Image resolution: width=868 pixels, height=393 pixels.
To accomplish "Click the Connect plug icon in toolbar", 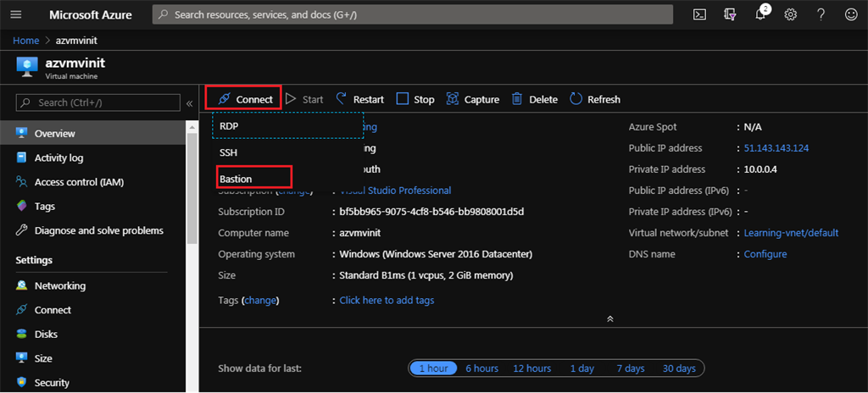I will point(224,99).
